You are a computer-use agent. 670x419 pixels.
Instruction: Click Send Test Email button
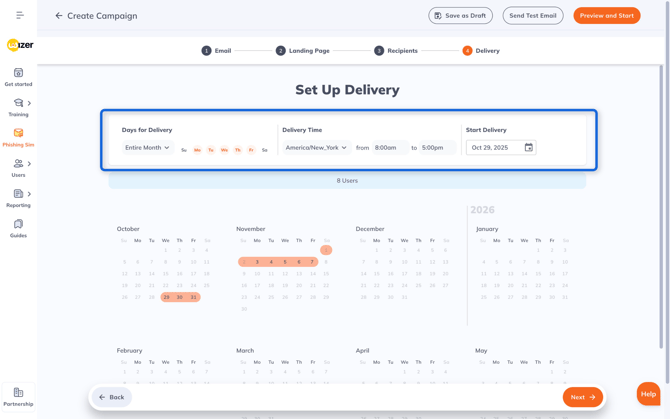click(x=533, y=16)
